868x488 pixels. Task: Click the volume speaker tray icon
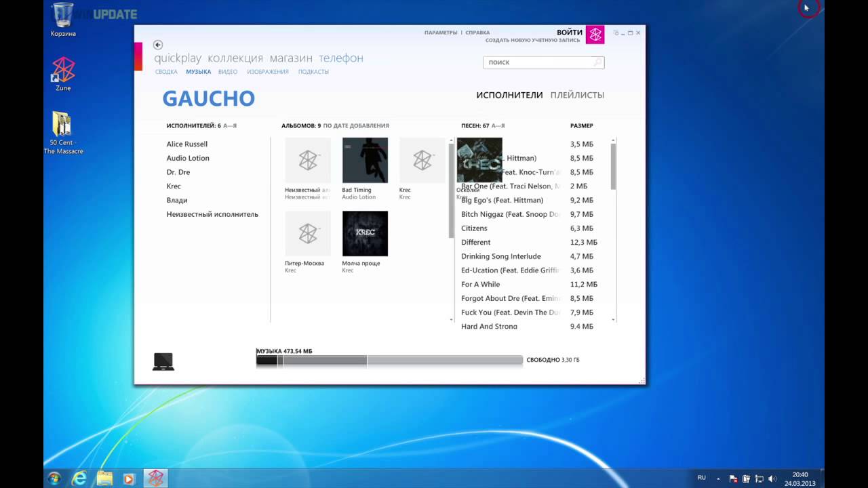tap(772, 479)
